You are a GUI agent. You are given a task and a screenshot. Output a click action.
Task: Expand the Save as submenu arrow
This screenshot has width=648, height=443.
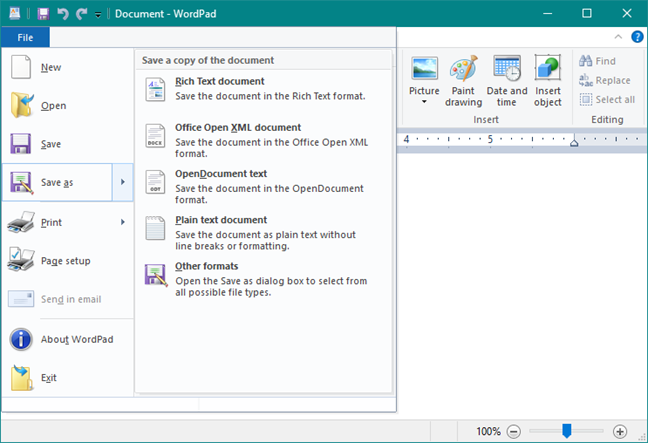coord(123,182)
